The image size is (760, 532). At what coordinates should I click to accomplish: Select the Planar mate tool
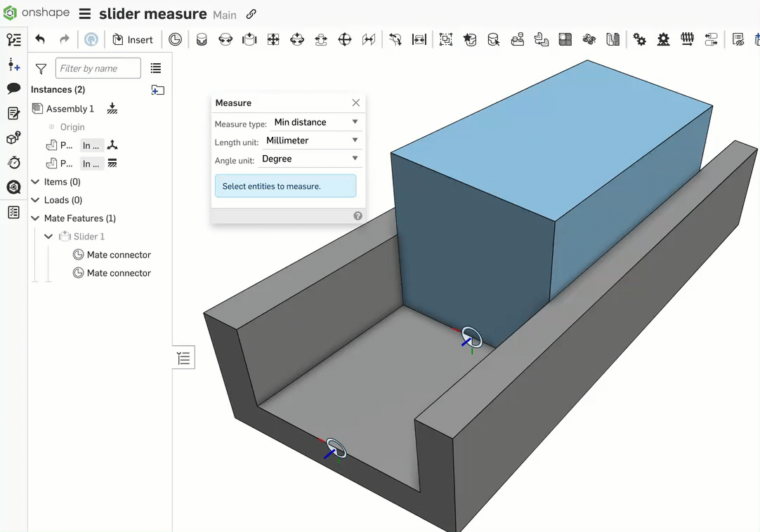click(273, 39)
